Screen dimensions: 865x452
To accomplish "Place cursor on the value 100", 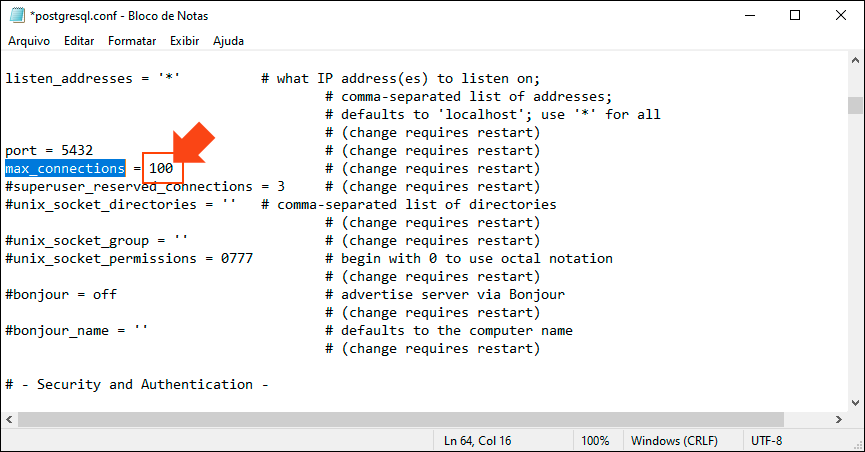I will pos(161,168).
